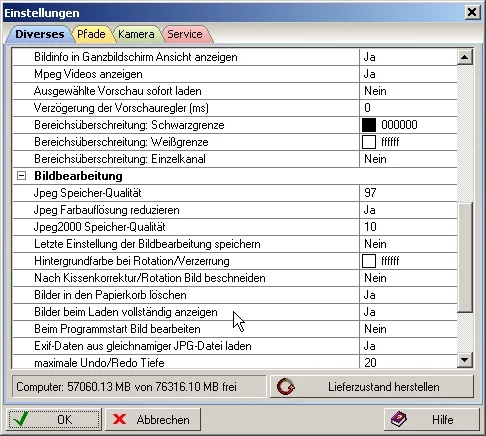Click the red circular restore arrow icon
The height and width of the screenshot is (436, 486).
pyautogui.click(x=286, y=387)
